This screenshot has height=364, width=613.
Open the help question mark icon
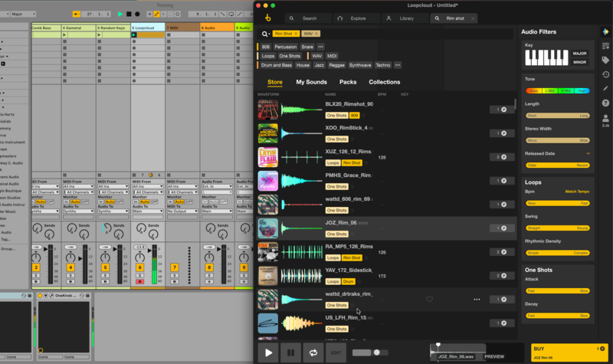tap(605, 103)
